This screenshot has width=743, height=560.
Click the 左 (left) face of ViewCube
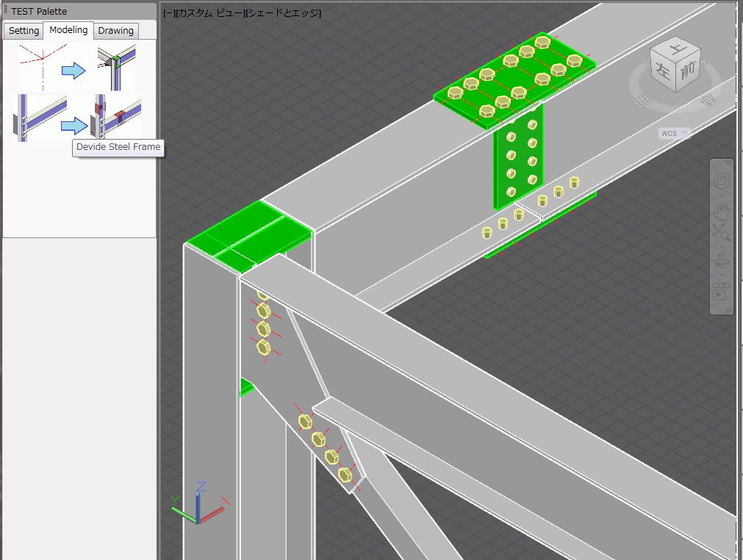click(x=664, y=72)
